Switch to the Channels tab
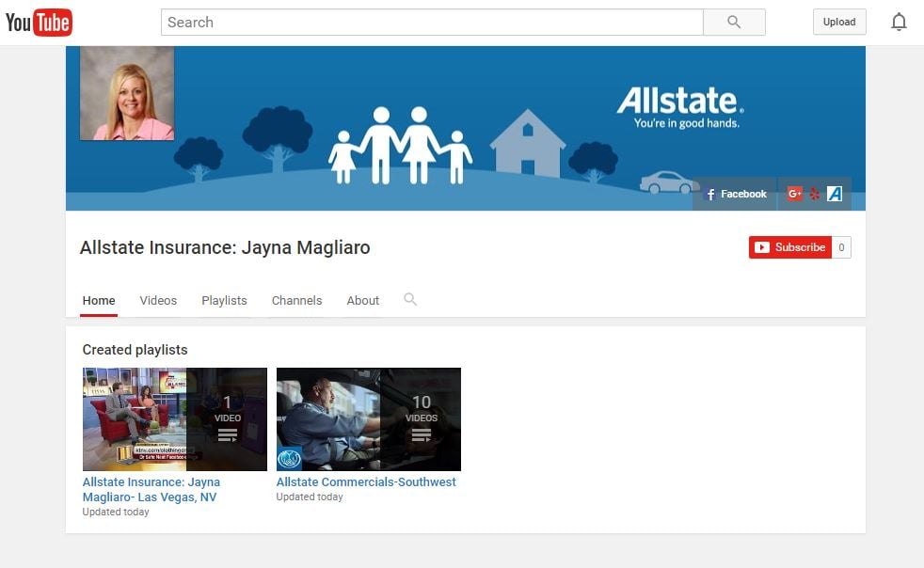The height and width of the screenshot is (568, 924). pyautogui.click(x=297, y=301)
